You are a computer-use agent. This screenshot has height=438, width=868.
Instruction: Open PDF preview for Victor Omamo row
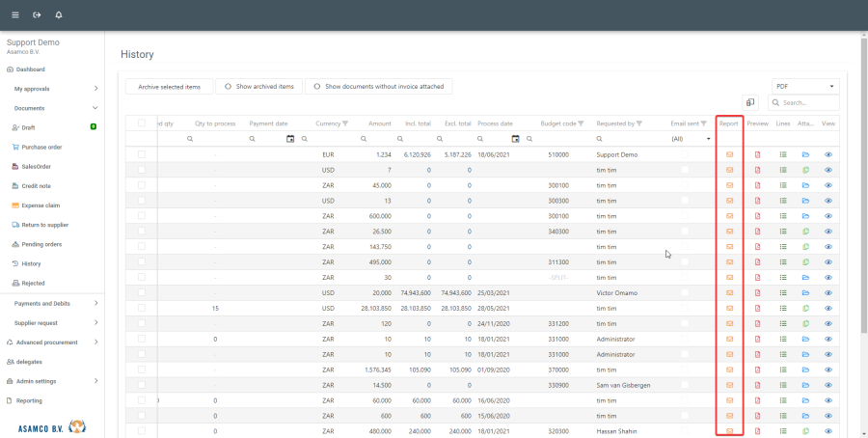pyautogui.click(x=757, y=292)
